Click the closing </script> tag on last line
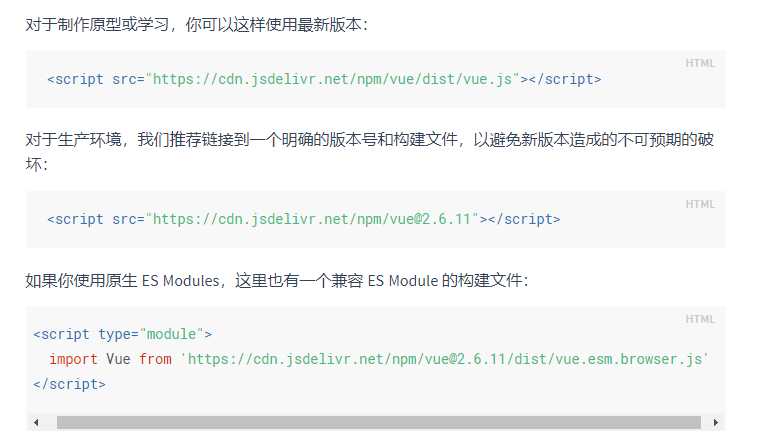The width and height of the screenshot is (759, 448). tap(69, 384)
